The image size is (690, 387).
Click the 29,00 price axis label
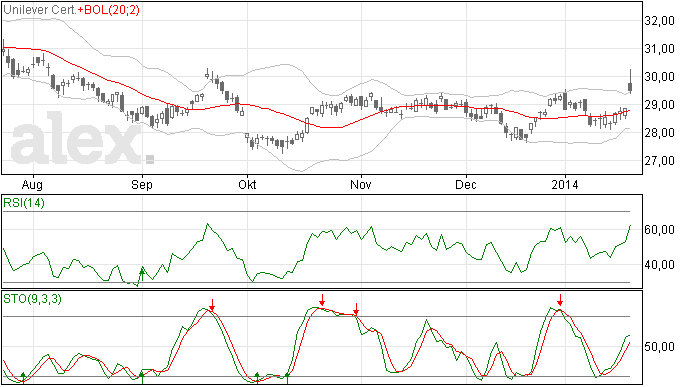click(x=659, y=105)
